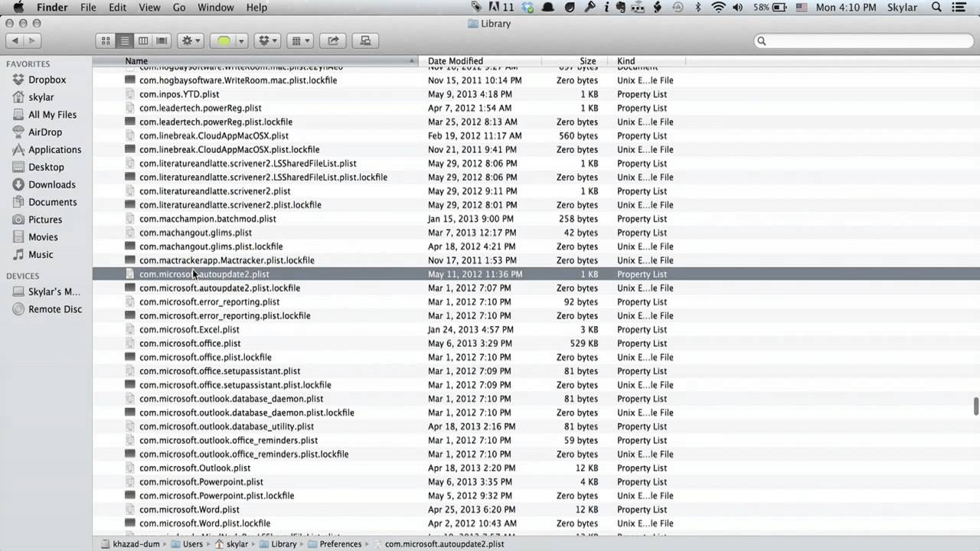The width and height of the screenshot is (980, 551).
Task: Click the Share toolbar button
Action: click(333, 41)
